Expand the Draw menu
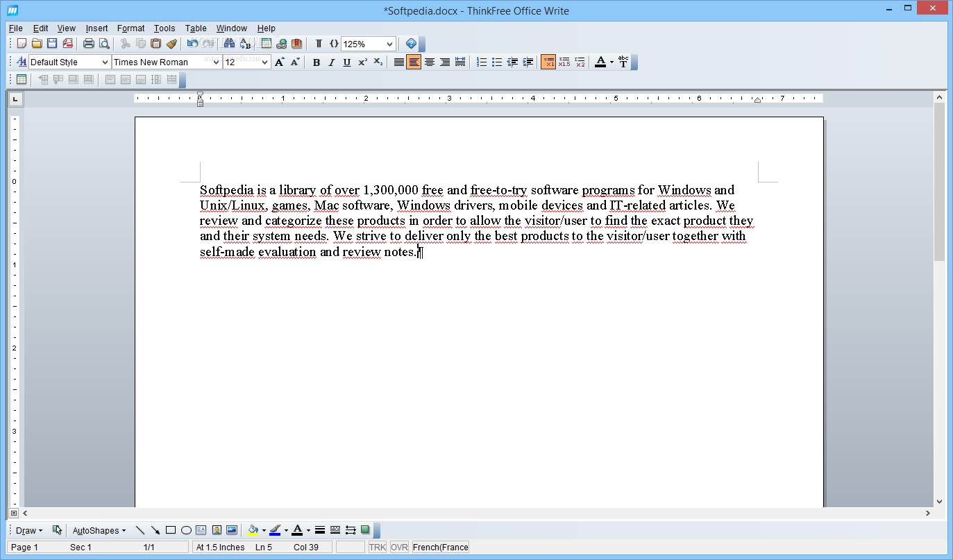Screen dimensions: 953x560 click(28, 530)
